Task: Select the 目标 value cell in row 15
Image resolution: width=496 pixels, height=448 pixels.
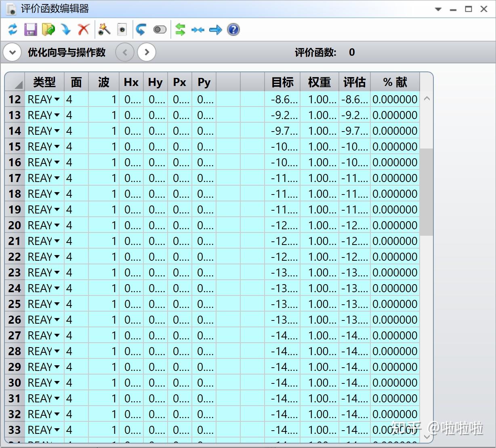Action: pyautogui.click(x=283, y=147)
